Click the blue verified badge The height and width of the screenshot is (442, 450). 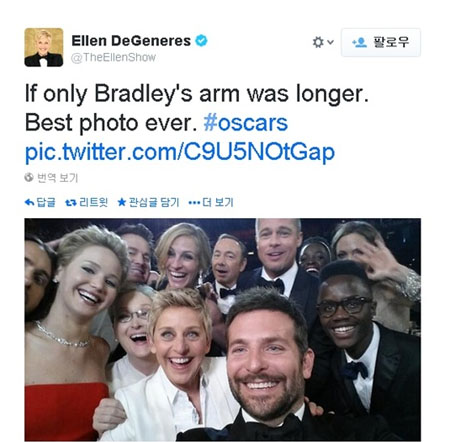201,41
